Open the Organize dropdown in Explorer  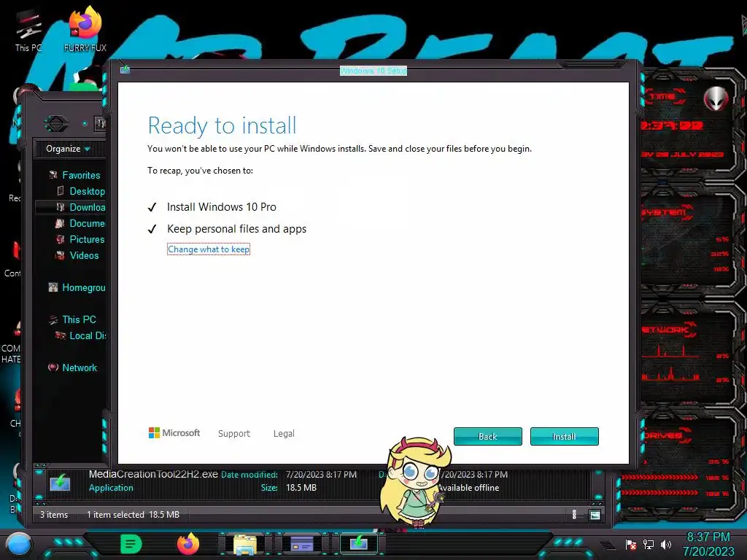click(68, 149)
